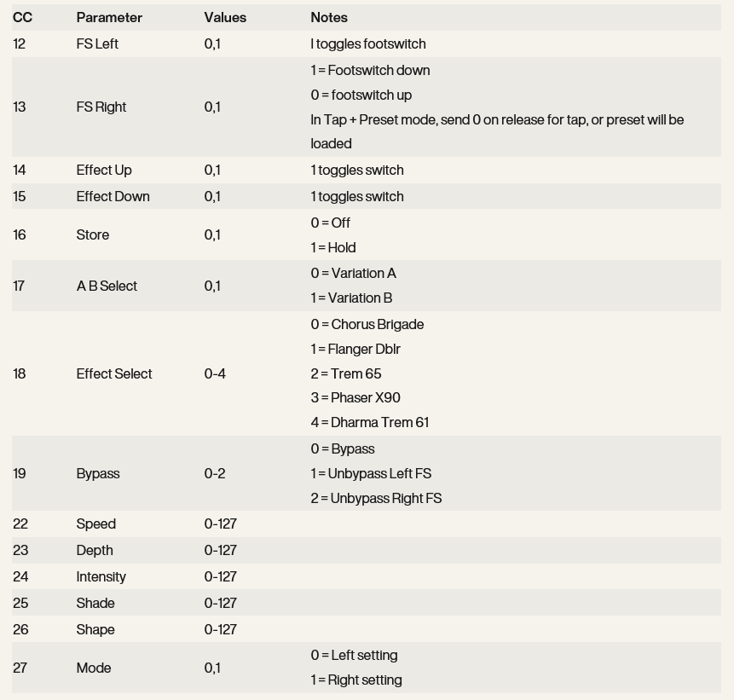The image size is (734, 700).
Task: Click the CC column header
Action: click(22, 17)
